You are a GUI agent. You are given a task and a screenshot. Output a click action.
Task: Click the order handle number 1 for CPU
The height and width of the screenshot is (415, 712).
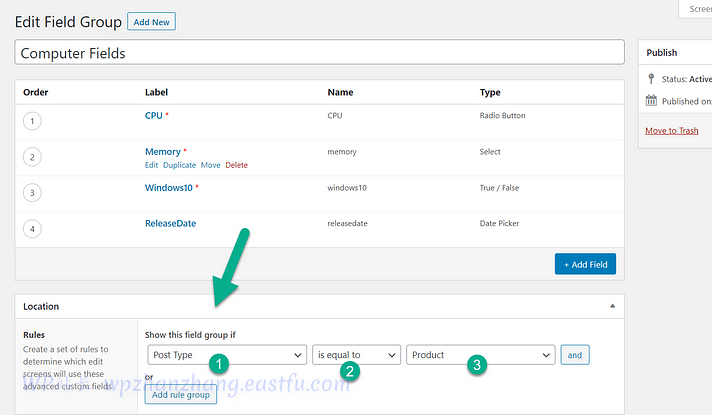(x=33, y=121)
